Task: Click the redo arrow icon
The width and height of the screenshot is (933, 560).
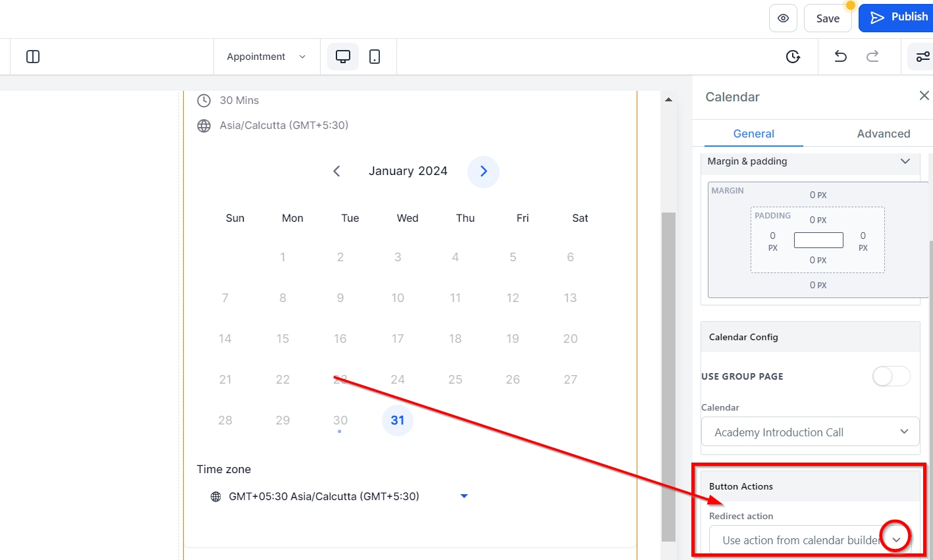Action: [x=872, y=57]
